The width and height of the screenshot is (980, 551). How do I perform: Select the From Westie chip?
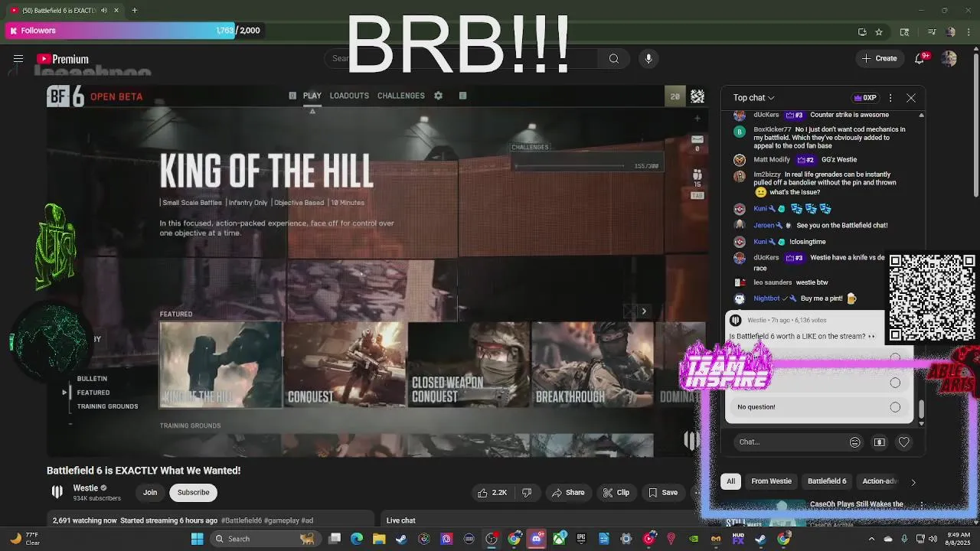(x=771, y=481)
